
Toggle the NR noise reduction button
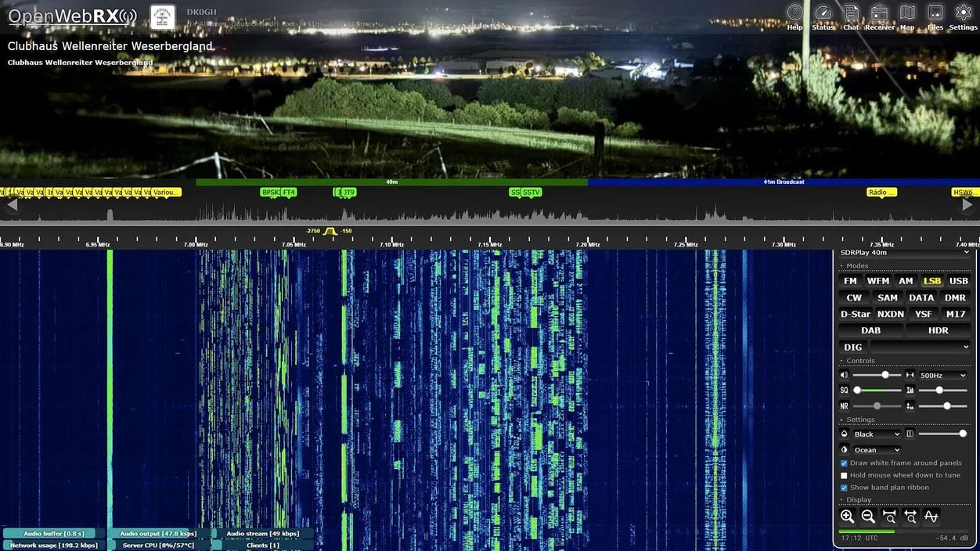click(845, 406)
